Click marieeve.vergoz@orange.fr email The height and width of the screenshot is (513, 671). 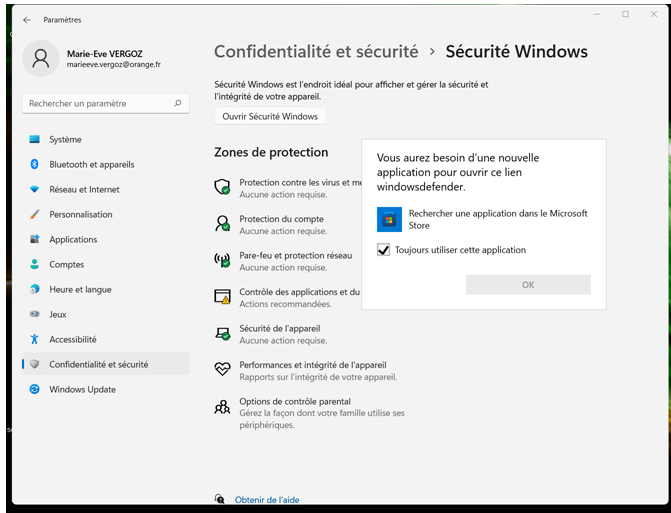coord(113,65)
